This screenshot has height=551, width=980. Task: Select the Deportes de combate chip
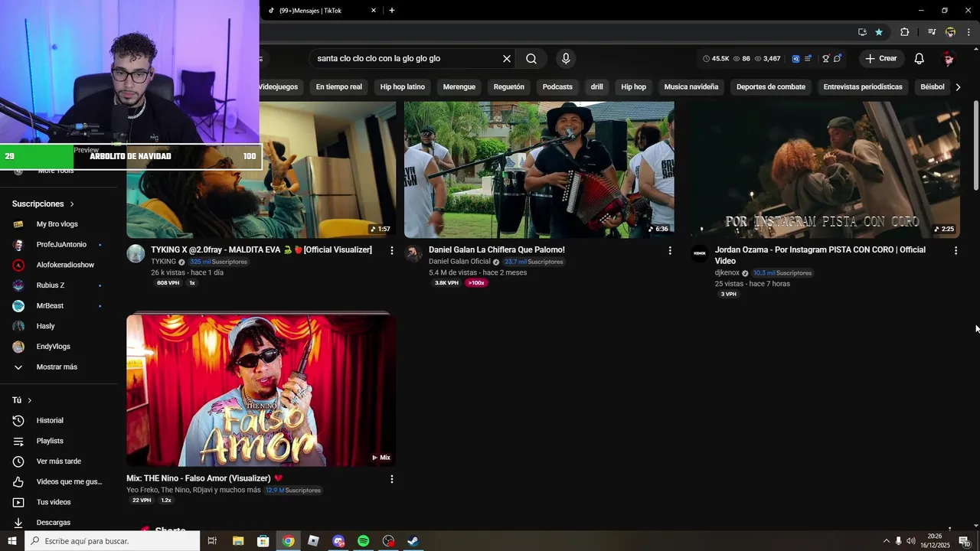[771, 87]
